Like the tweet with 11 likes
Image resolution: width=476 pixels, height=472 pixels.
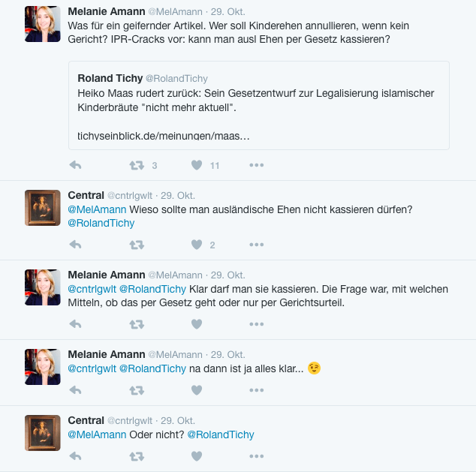(197, 165)
